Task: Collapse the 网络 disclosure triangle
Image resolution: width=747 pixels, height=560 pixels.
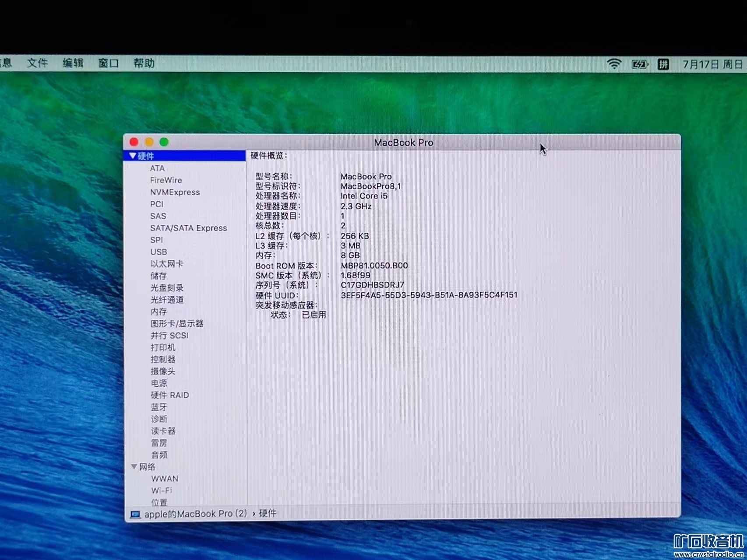Action: pyautogui.click(x=134, y=467)
